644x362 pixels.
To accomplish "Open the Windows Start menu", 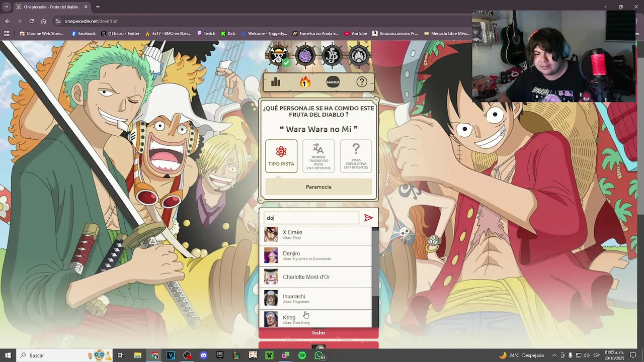I will pyautogui.click(x=8, y=355).
